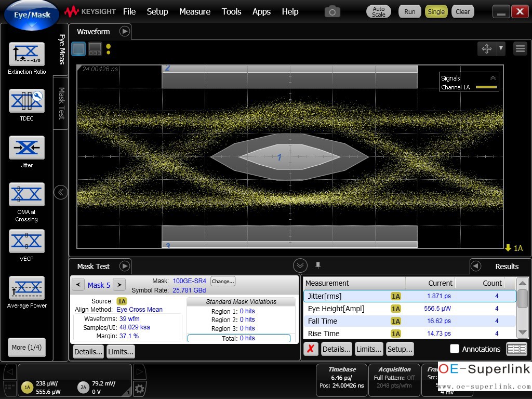Switch to single waveform view layout
This screenshot has height=399, width=532.
(x=78, y=49)
